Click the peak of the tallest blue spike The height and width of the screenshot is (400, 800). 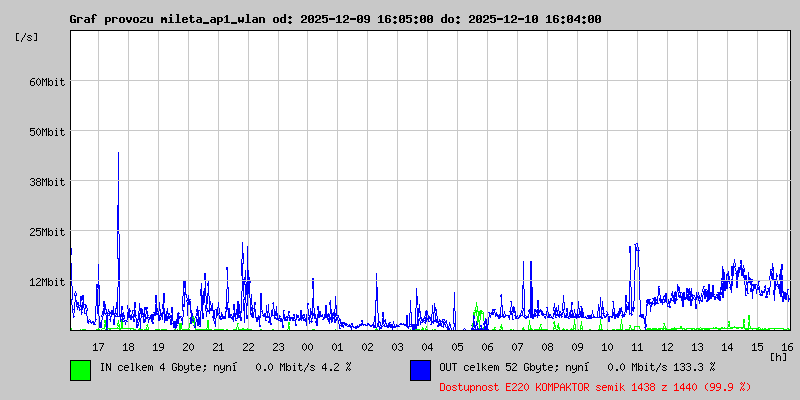point(118,154)
